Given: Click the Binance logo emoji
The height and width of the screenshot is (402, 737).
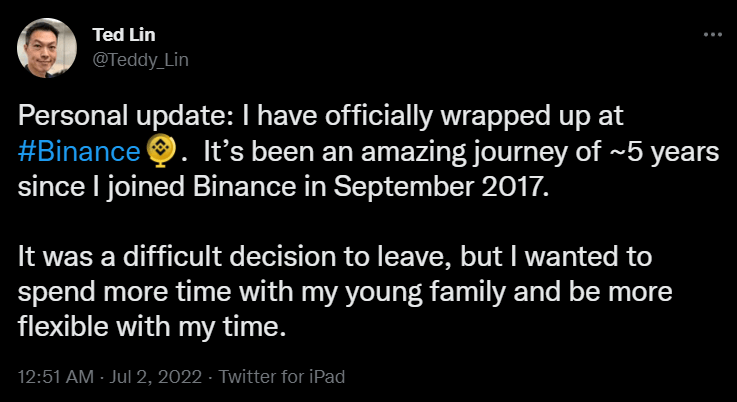Looking at the screenshot, I should tap(161, 152).
